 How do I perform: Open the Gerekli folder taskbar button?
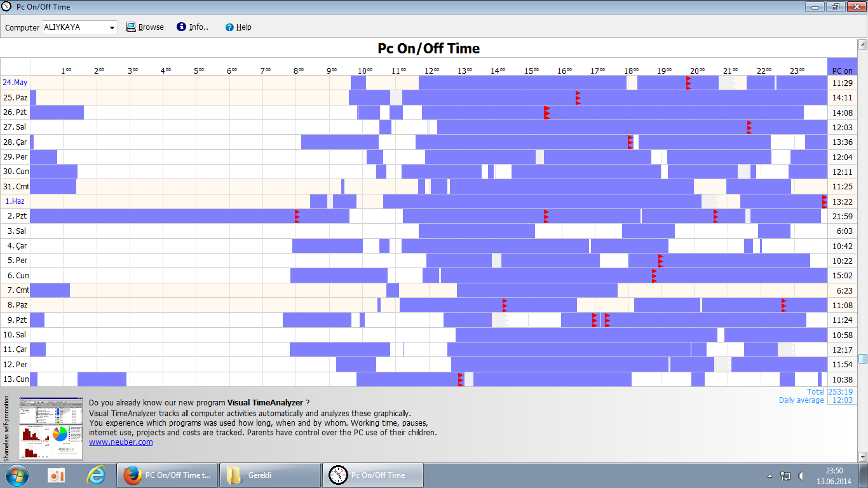coord(270,475)
